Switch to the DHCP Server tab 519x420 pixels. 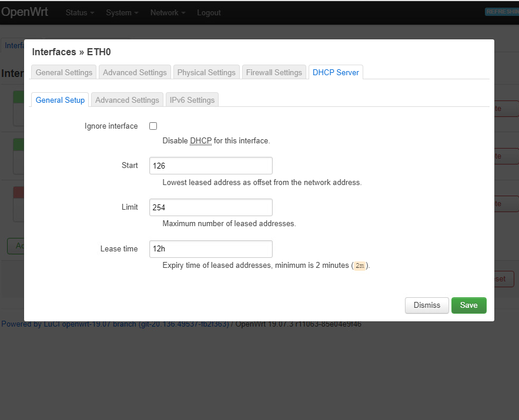pos(336,72)
